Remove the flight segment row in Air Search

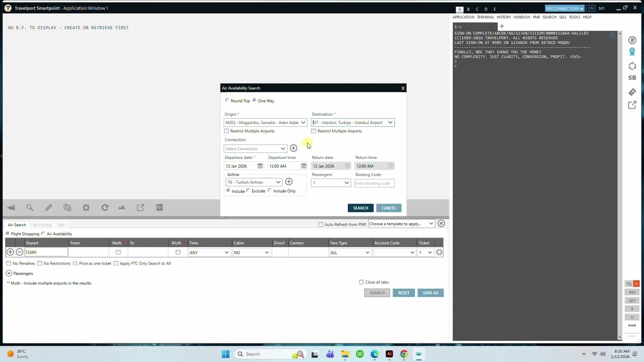point(20,252)
